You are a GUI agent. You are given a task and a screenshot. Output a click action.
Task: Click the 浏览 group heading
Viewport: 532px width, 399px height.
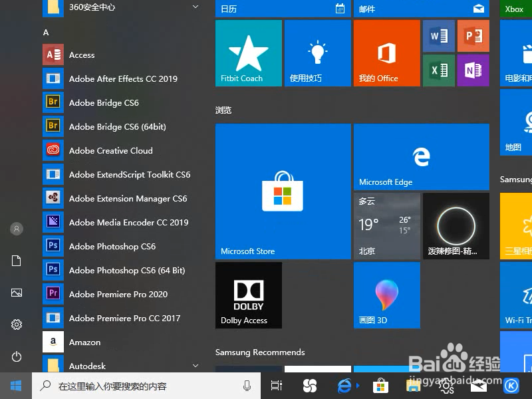pyautogui.click(x=223, y=110)
